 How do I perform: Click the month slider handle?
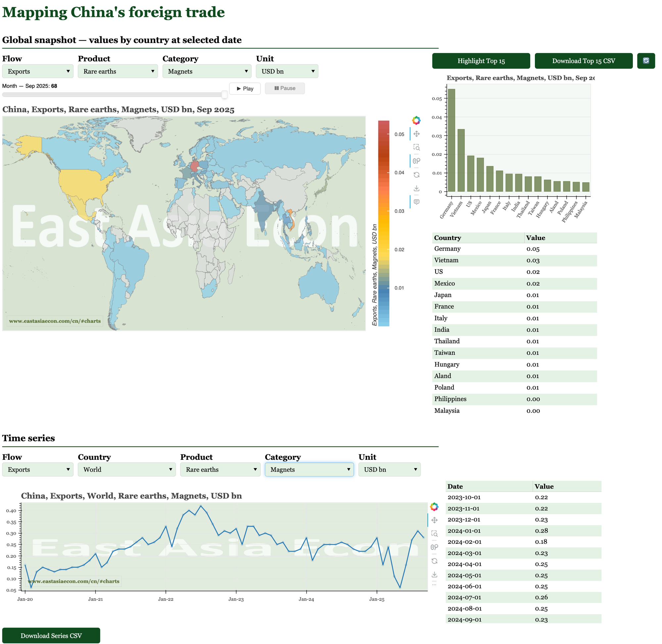pyautogui.click(x=224, y=95)
